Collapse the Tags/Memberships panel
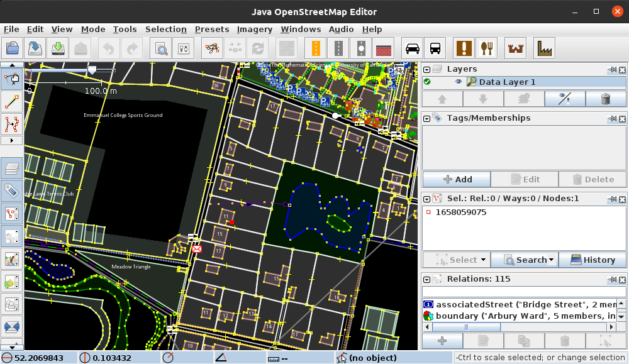This screenshot has width=629, height=364. [427, 119]
